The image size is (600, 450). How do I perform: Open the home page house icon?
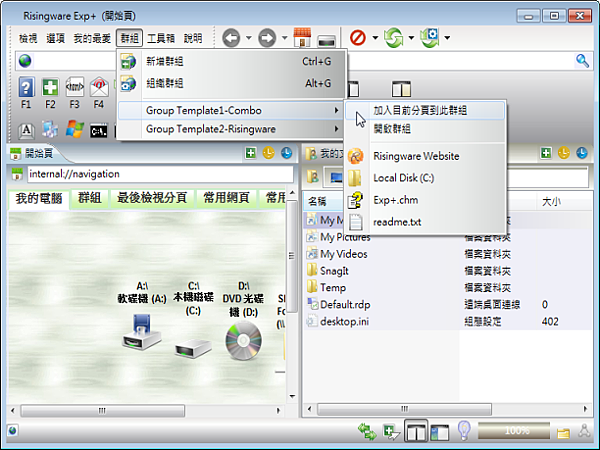(x=302, y=38)
